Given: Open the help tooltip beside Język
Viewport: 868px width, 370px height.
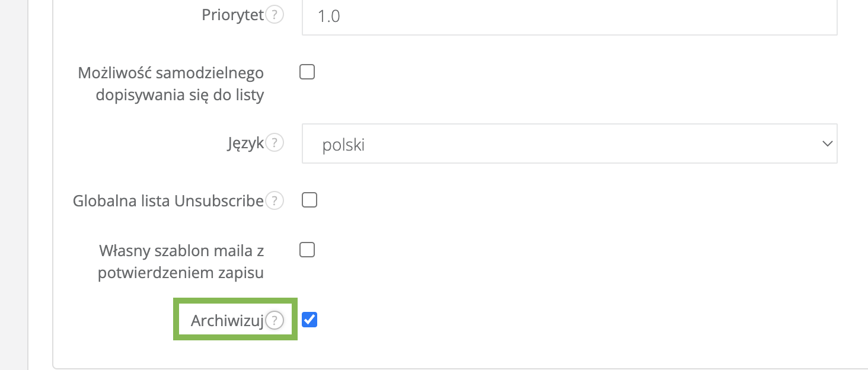Looking at the screenshot, I should coord(274,143).
